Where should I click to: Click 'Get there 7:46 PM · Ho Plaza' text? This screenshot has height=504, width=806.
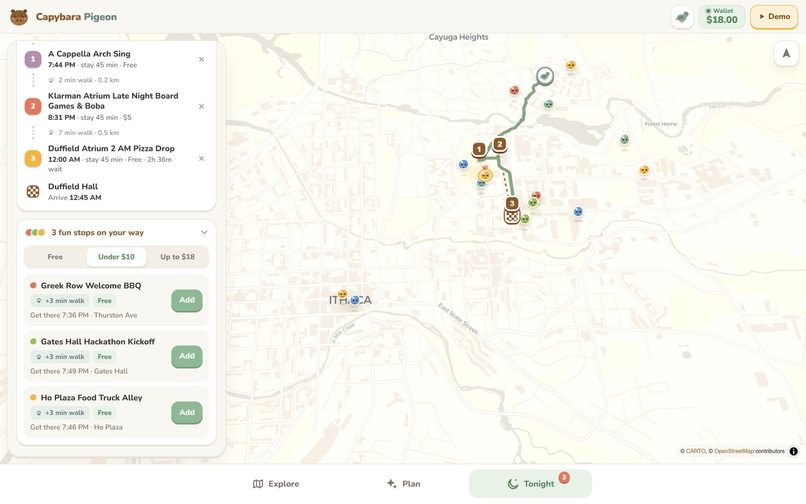[76, 427]
